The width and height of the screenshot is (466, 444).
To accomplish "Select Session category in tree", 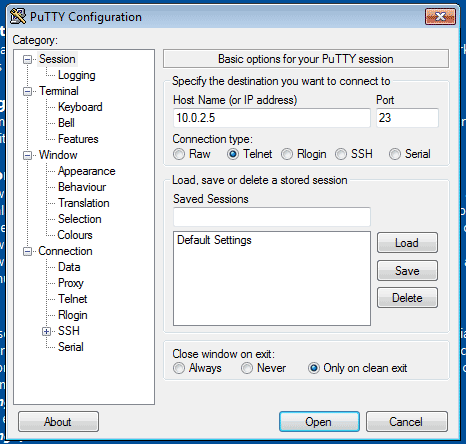I will [x=57, y=59].
